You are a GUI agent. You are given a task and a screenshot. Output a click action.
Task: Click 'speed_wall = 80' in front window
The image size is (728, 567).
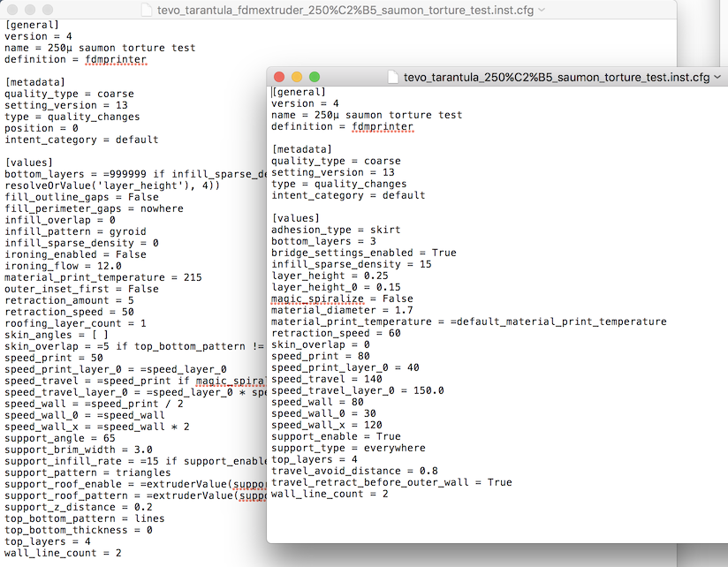317,402
